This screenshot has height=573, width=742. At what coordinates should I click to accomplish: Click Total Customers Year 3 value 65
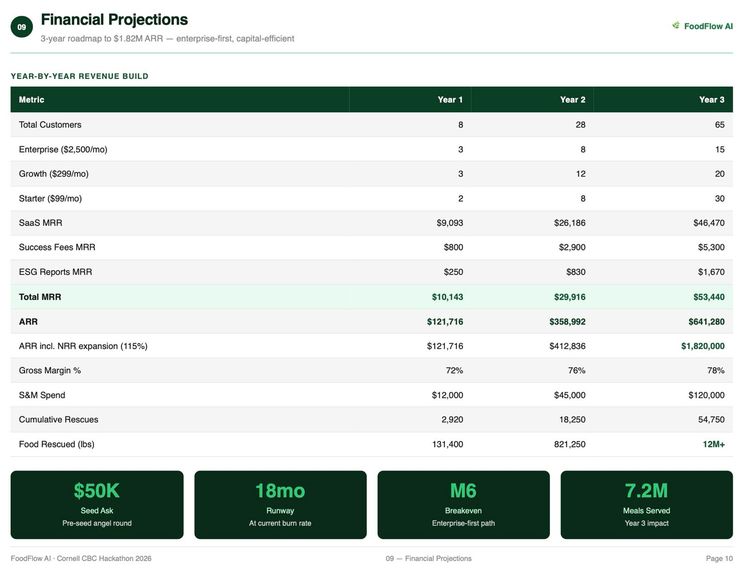(720, 125)
